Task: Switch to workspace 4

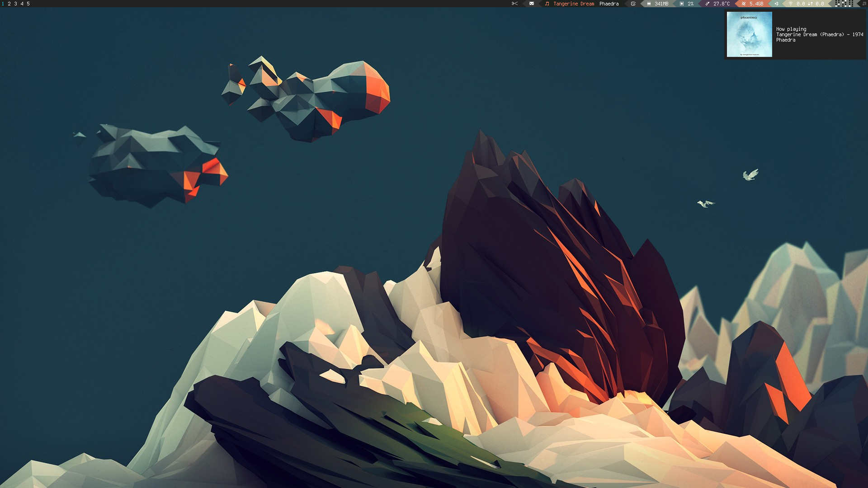Action: 22,4
